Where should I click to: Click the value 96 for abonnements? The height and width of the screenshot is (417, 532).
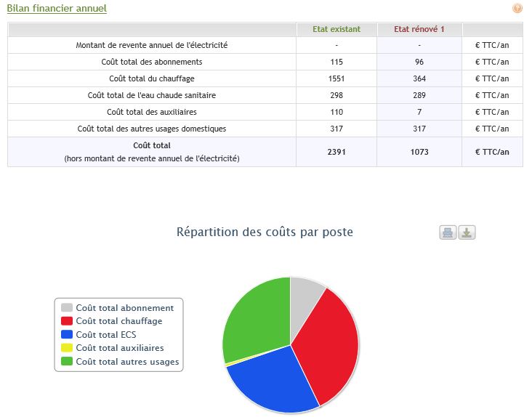(419, 62)
